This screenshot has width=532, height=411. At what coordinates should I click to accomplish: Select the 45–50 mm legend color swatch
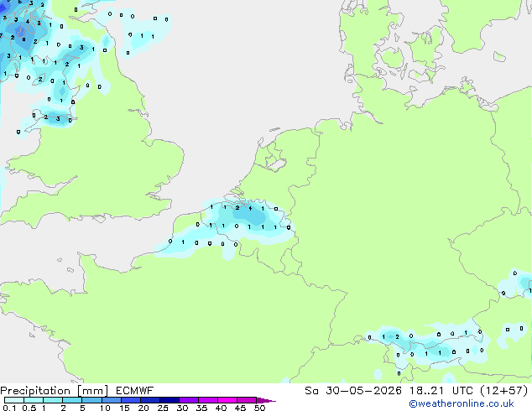click(247, 400)
